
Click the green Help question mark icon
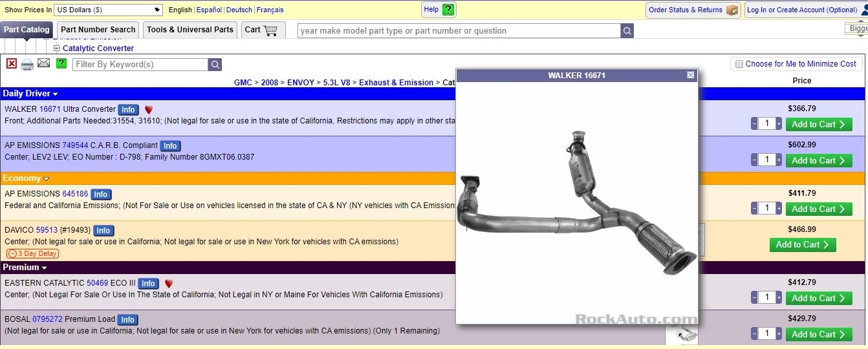click(x=448, y=10)
